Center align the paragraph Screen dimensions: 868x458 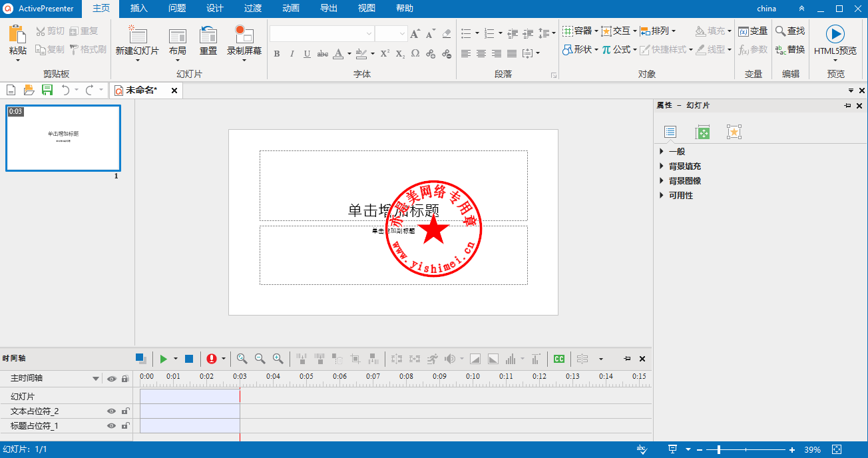point(481,53)
